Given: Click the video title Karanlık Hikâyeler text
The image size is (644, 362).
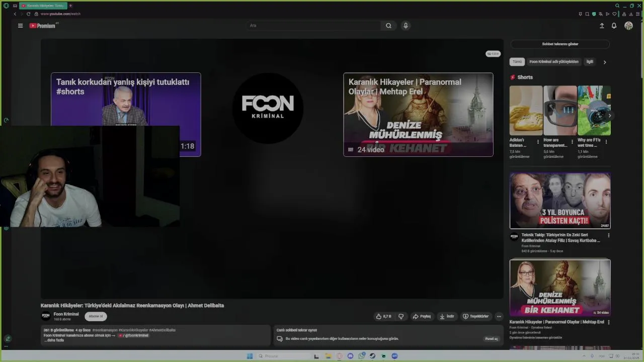Looking at the screenshot, I should click(x=132, y=306).
